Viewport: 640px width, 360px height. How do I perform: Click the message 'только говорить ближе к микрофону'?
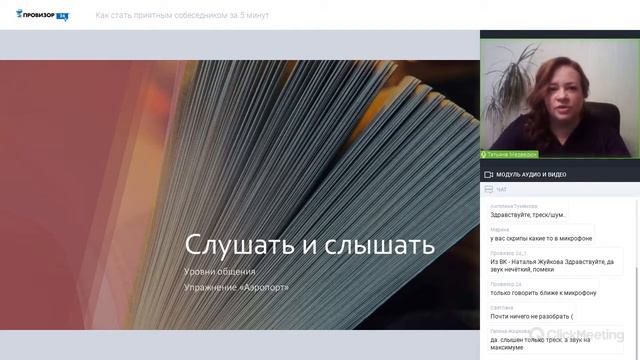tap(543, 293)
